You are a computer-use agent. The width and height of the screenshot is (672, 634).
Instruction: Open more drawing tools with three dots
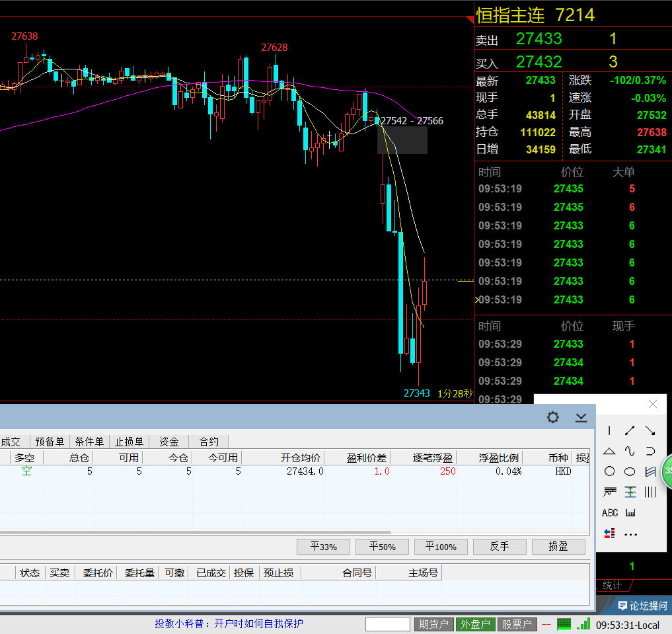[630, 534]
